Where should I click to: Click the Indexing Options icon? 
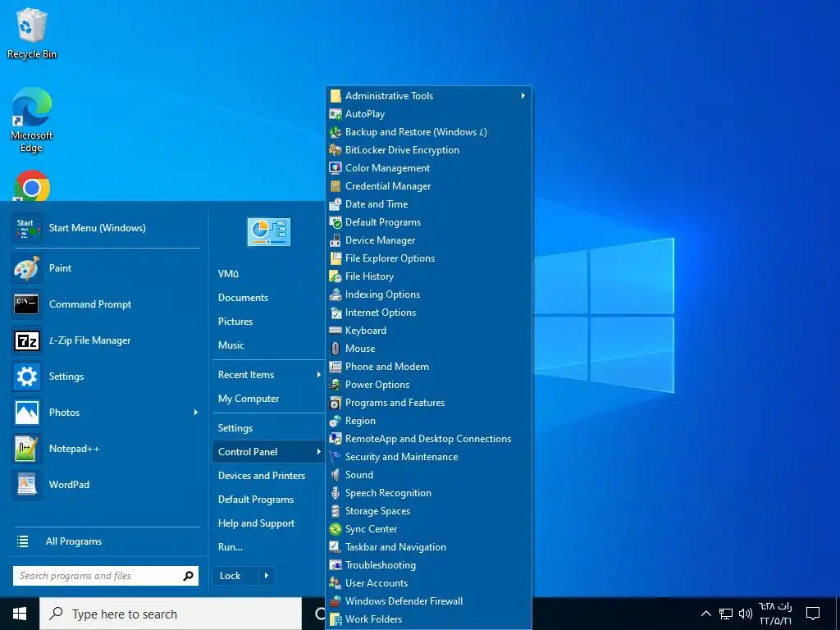tap(336, 294)
